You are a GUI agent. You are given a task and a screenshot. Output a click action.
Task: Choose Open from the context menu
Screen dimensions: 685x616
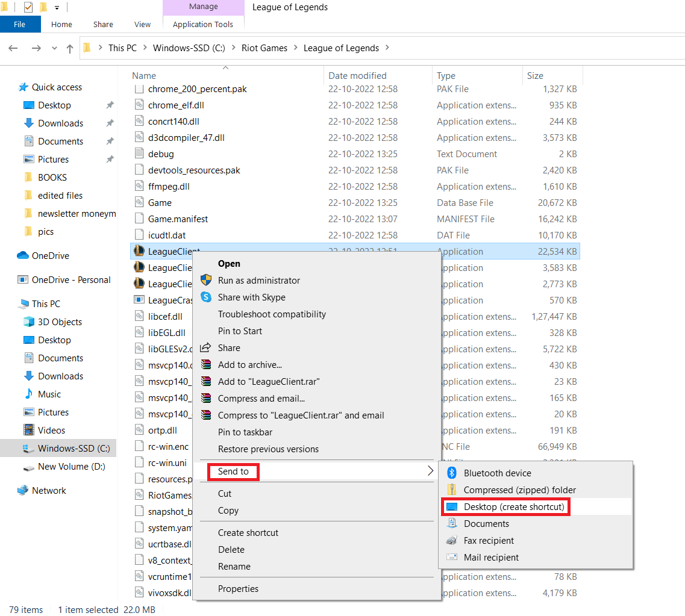(229, 264)
